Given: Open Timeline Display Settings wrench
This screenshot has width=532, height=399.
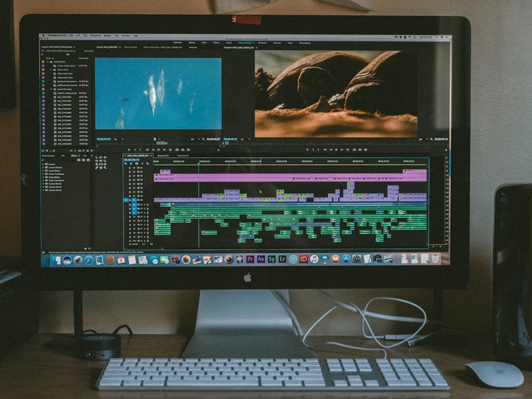Looking at the screenshot, I should click(x=148, y=164).
